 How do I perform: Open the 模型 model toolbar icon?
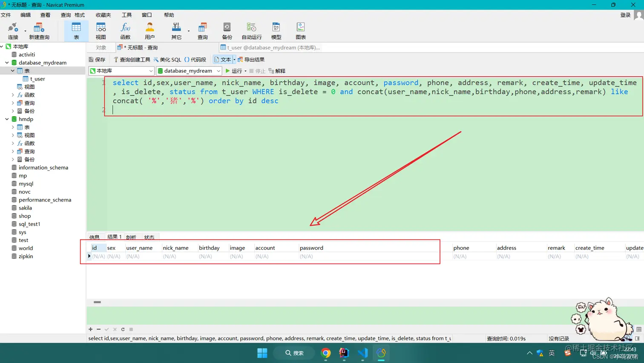276,31
